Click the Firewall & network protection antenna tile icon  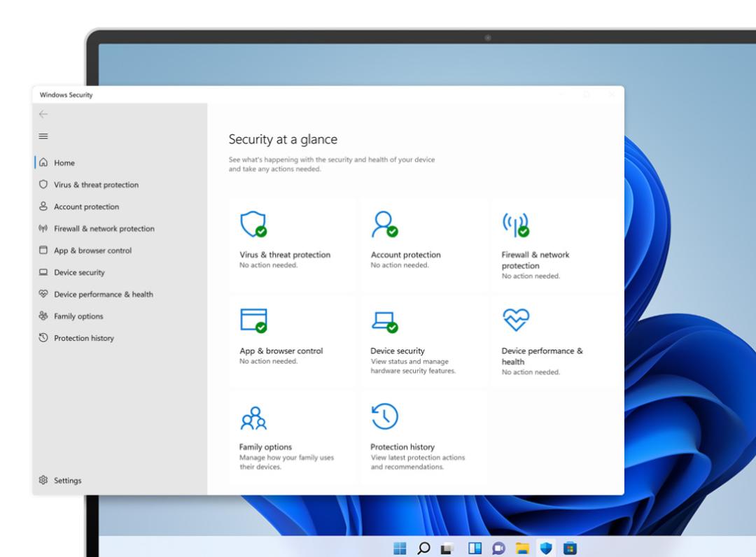[x=515, y=224]
